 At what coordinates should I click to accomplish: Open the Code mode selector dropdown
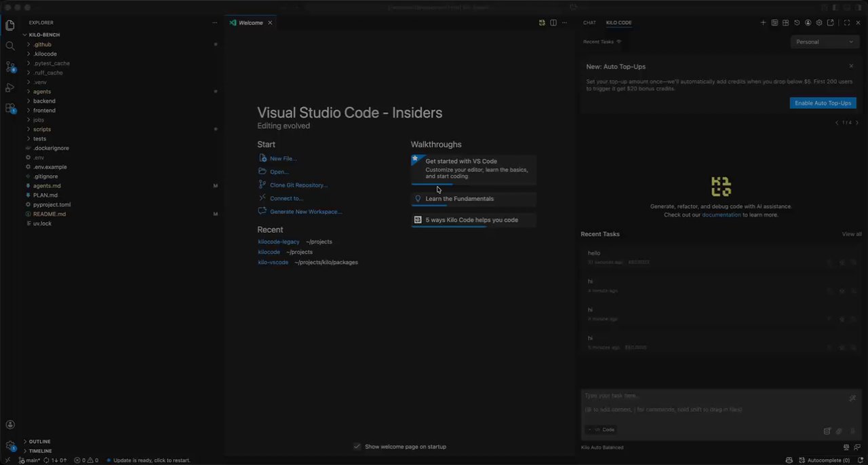tap(601, 430)
